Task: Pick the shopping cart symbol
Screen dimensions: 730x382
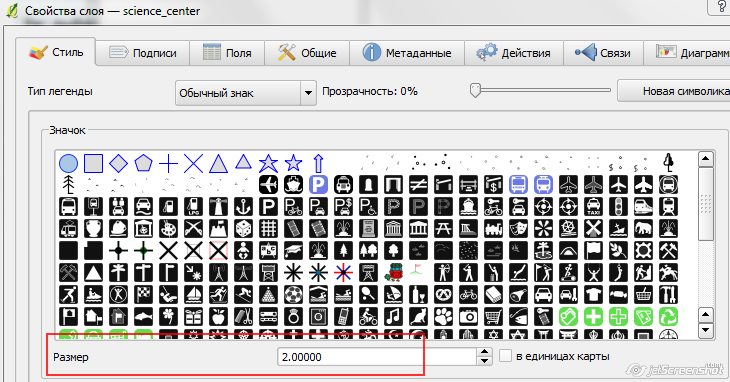Action: point(493,317)
